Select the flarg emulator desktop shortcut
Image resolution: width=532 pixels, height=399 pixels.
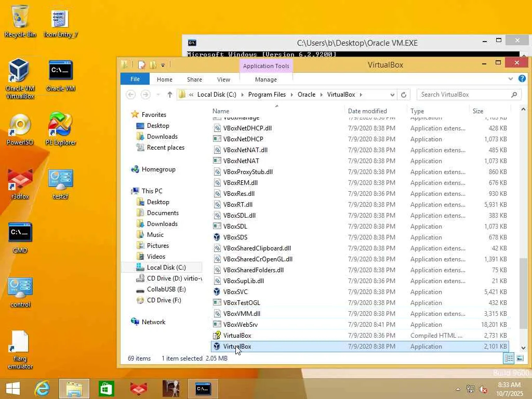(20, 350)
